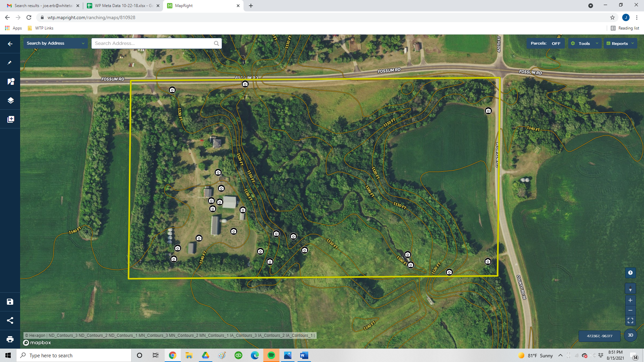Open the WTP Links bookmark folder
This screenshot has height=362, width=644.
tap(41, 28)
